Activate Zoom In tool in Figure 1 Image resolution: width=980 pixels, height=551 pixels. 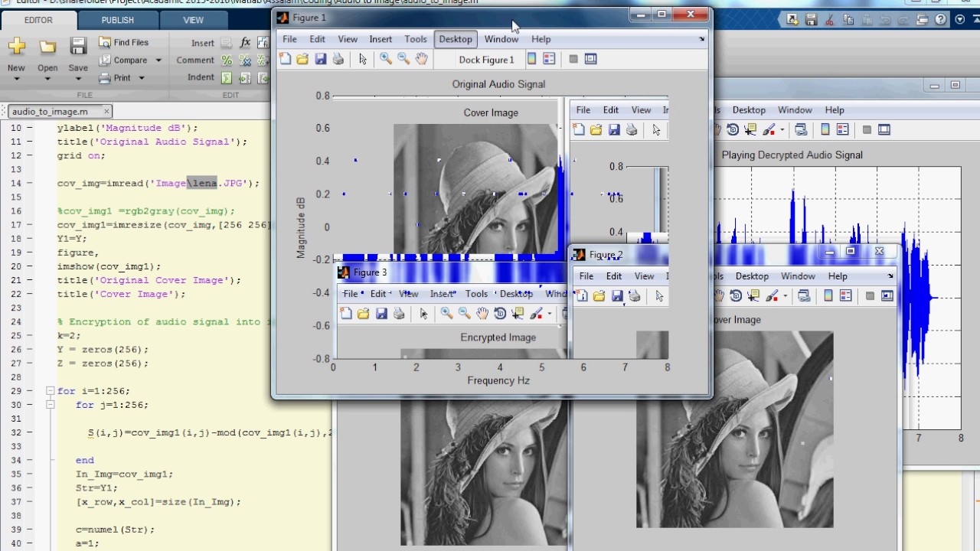(385, 59)
